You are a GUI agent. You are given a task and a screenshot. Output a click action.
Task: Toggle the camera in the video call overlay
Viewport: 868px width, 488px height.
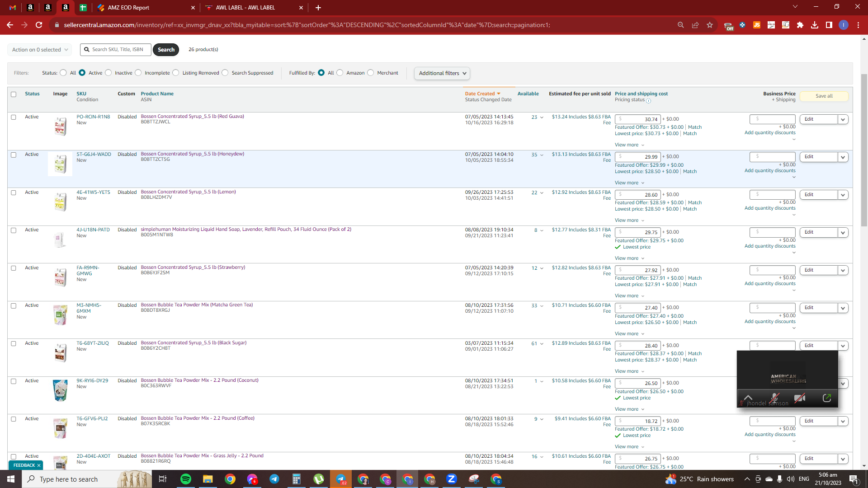coord(800,398)
